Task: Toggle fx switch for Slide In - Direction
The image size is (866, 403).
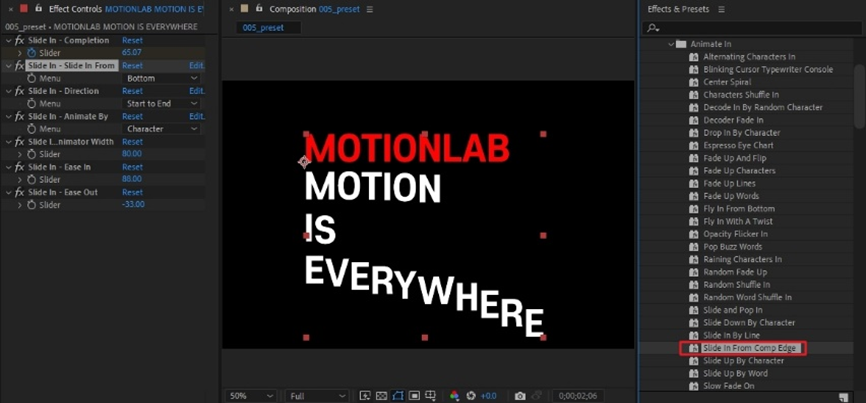Action: [19, 91]
